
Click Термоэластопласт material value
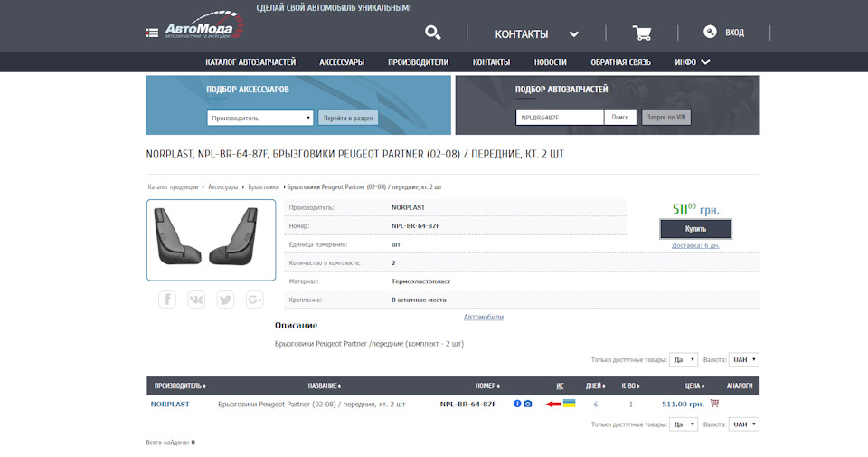[420, 281]
